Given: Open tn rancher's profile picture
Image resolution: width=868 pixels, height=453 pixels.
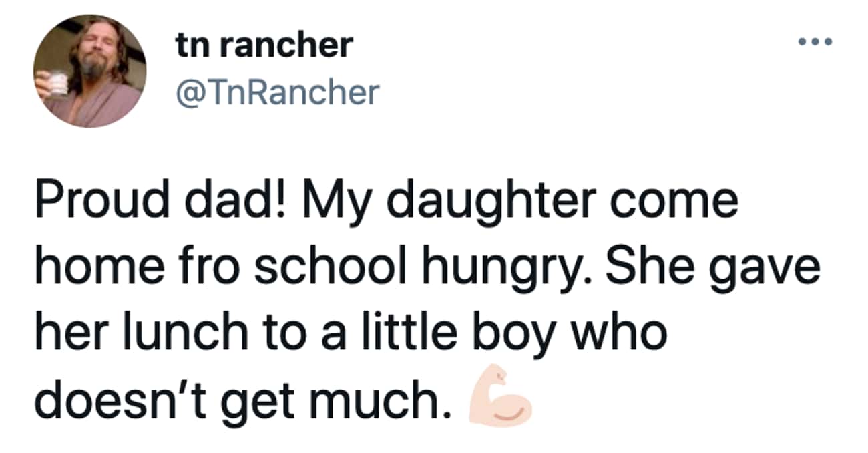Looking at the screenshot, I should (89, 70).
